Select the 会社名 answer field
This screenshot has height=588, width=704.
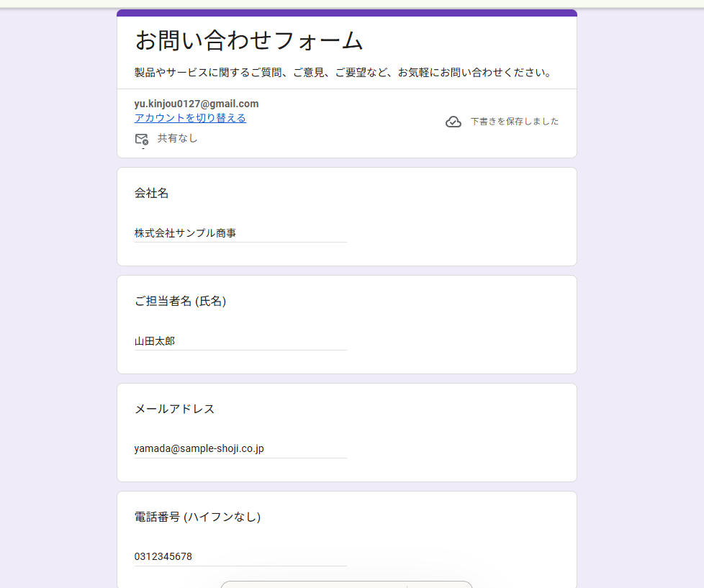(x=240, y=232)
